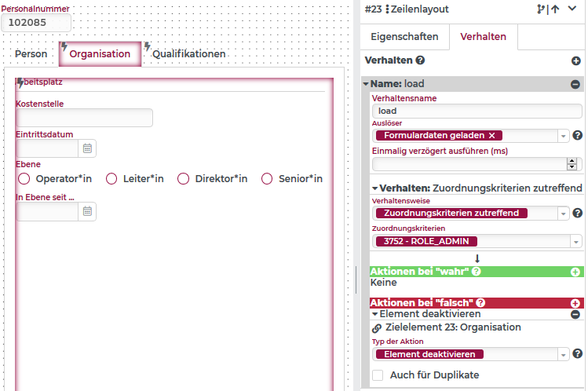The height and width of the screenshot is (391, 588).
Task: Open calendar picker for In Ebene seit
Action: click(88, 211)
